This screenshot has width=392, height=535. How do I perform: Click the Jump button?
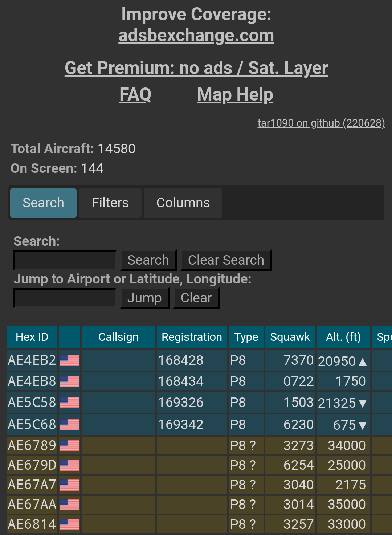click(144, 298)
